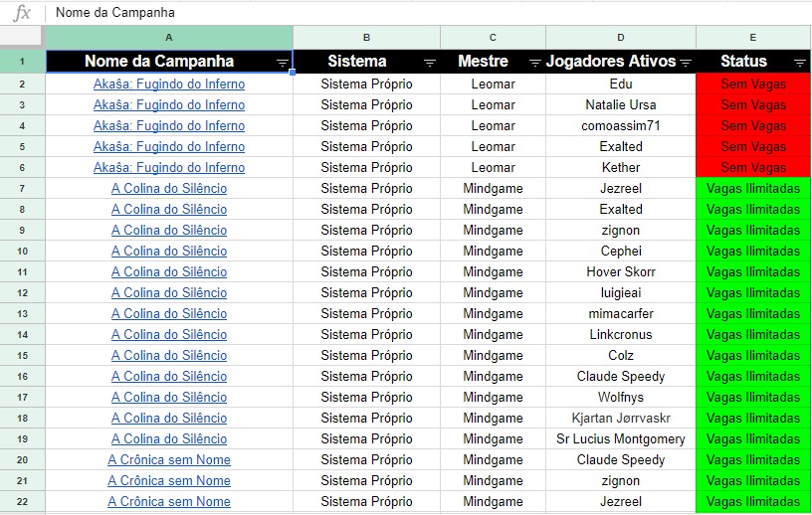Screen dimensions: 812x515
Task: Click the select-all corner box
Action: 21,36
